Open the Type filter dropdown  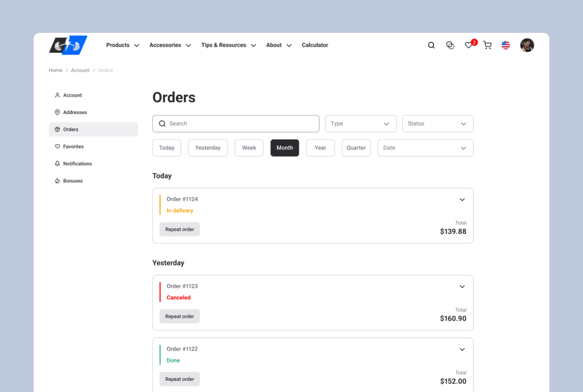(360, 123)
